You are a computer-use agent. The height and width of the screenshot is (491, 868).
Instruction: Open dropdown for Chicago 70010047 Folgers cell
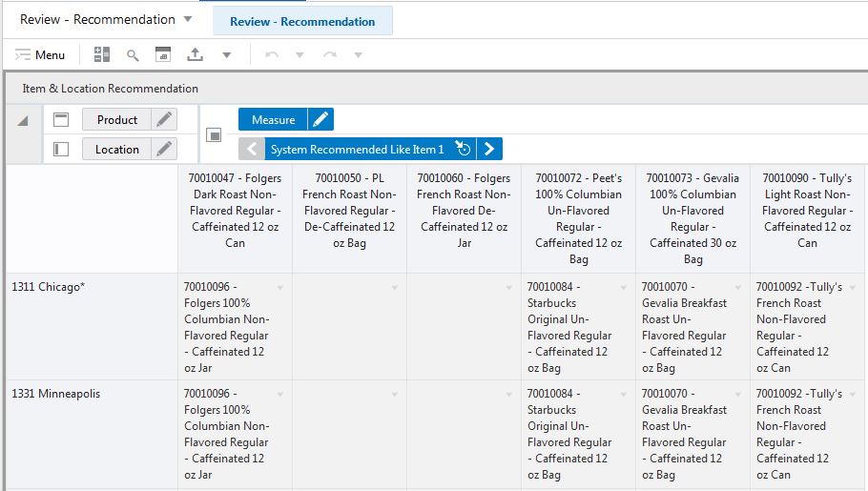pyautogui.click(x=280, y=287)
